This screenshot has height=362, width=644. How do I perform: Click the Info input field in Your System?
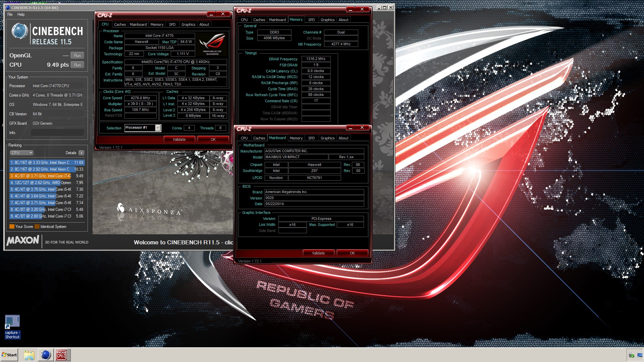pos(58,133)
